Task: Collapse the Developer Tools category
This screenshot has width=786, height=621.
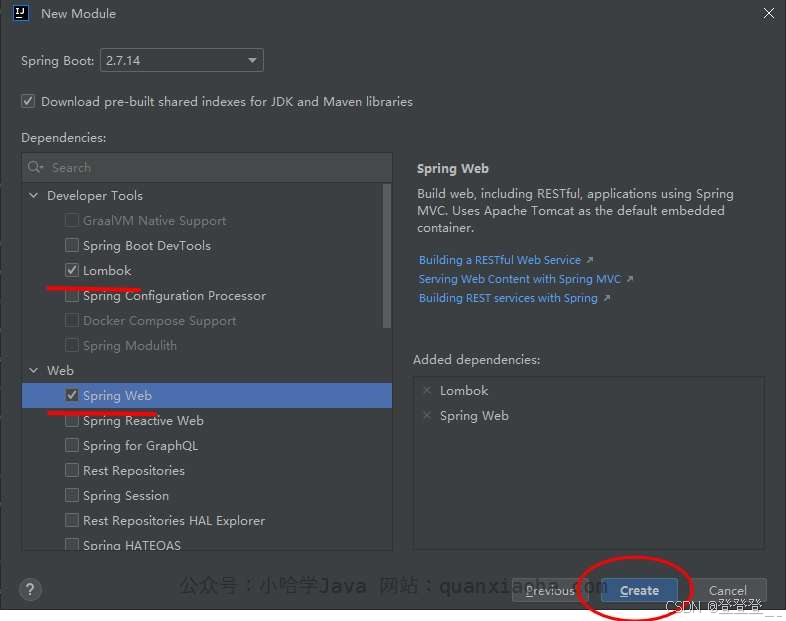Action: pyautogui.click(x=34, y=195)
